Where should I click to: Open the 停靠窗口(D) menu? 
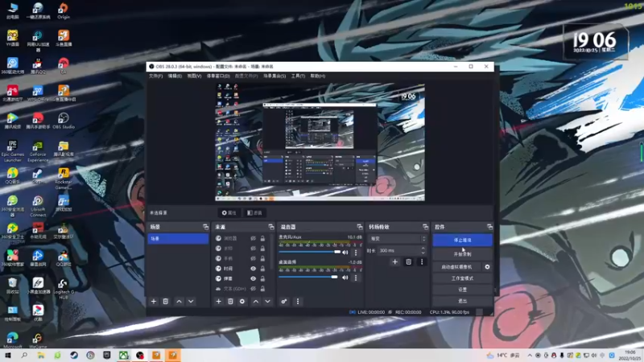(218, 76)
